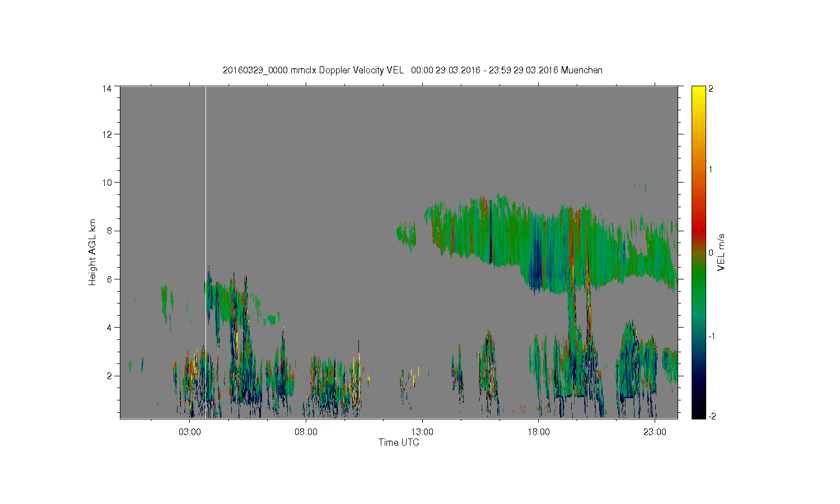Click the 03:00 time tick label
The image size is (840, 504).
190,432
